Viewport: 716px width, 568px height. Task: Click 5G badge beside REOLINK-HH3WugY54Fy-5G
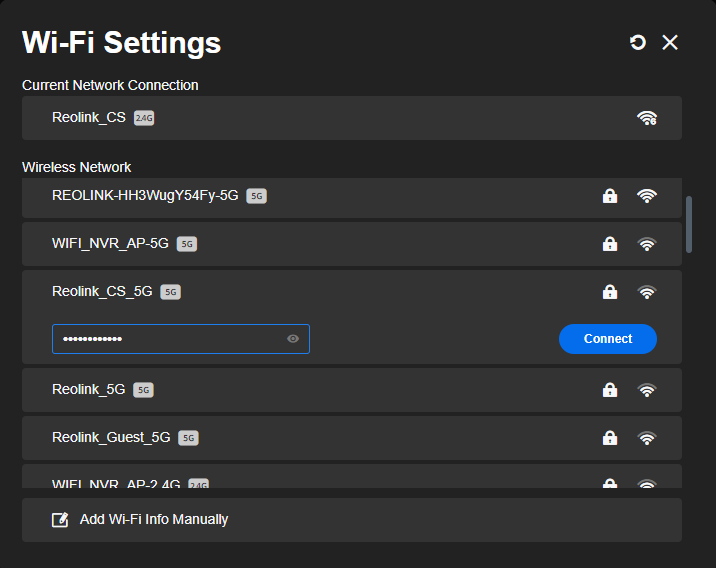coord(257,196)
